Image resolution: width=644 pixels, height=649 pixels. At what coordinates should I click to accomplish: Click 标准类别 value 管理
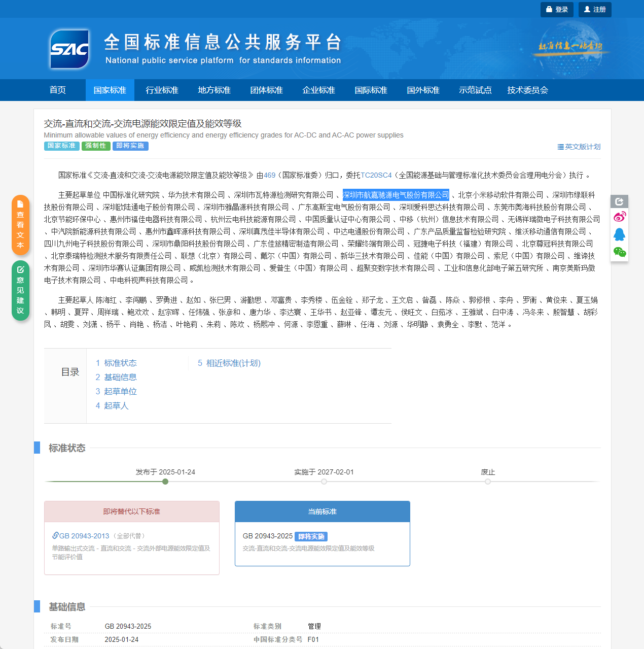(x=314, y=627)
